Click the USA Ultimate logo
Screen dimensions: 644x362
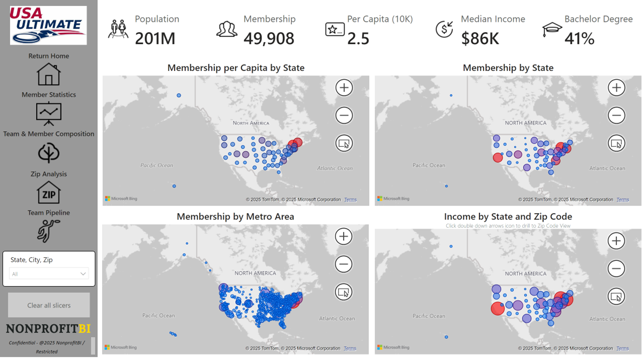click(48, 26)
